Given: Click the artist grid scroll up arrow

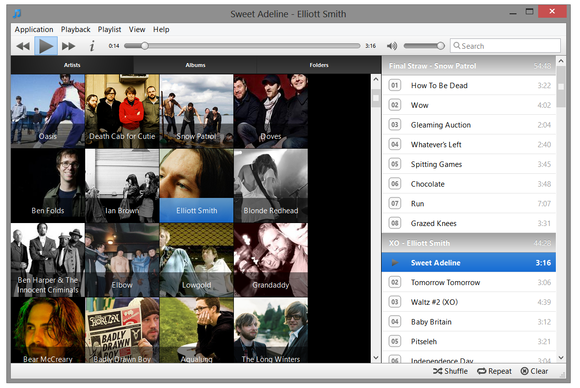Looking at the screenshot, I should tap(376, 79).
